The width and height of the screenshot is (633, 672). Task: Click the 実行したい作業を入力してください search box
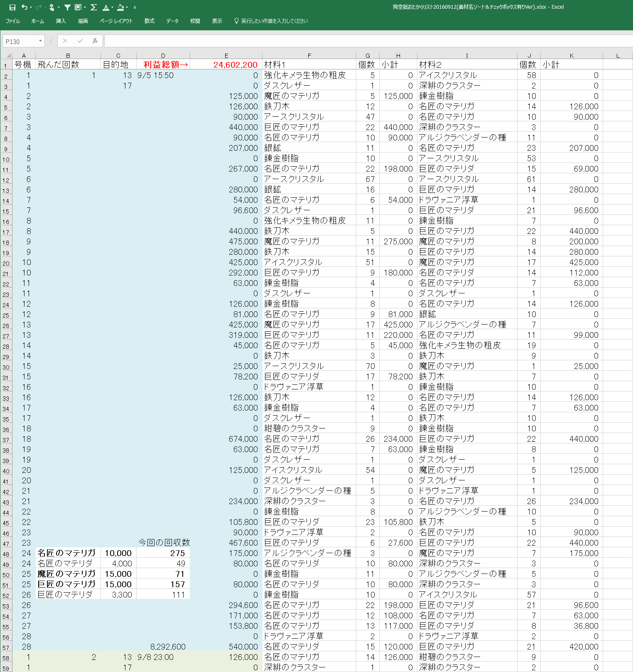[274, 21]
